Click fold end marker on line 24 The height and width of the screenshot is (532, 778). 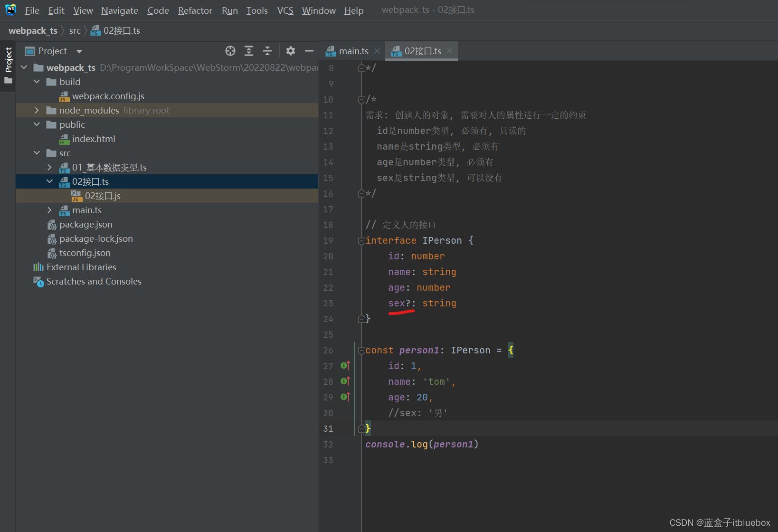click(361, 319)
